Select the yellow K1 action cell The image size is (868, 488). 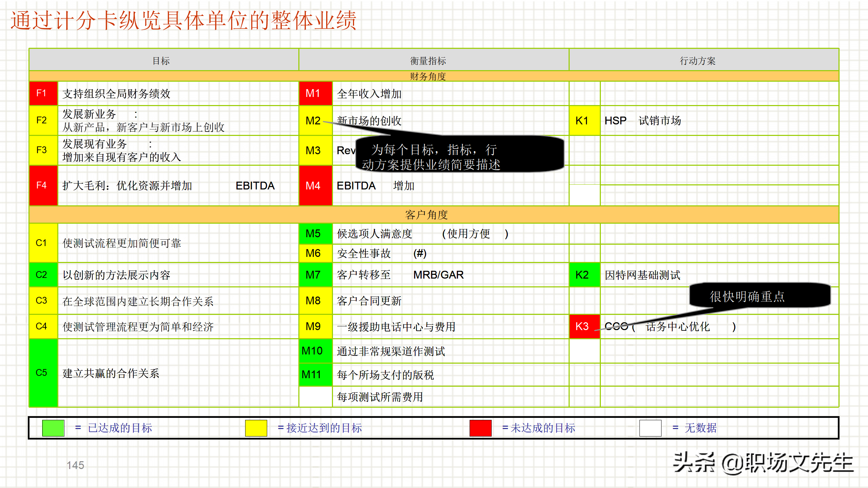pos(584,121)
